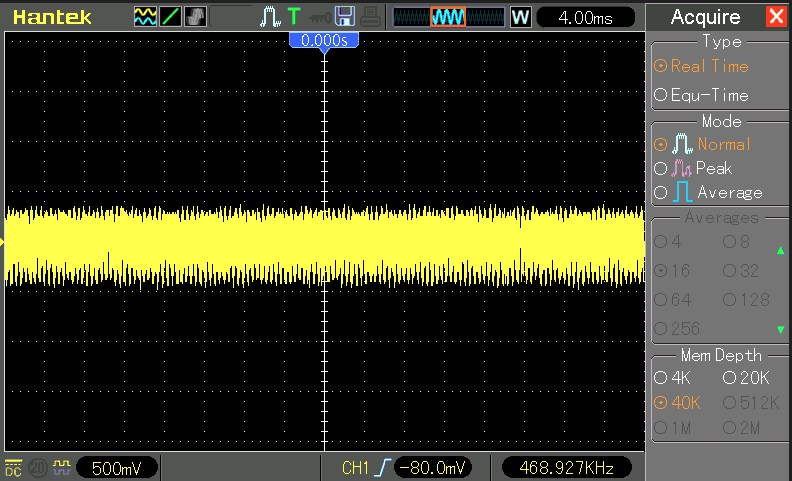Click the W window indicator icon
Image resolution: width=792 pixels, height=481 pixels.
[x=520, y=17]
